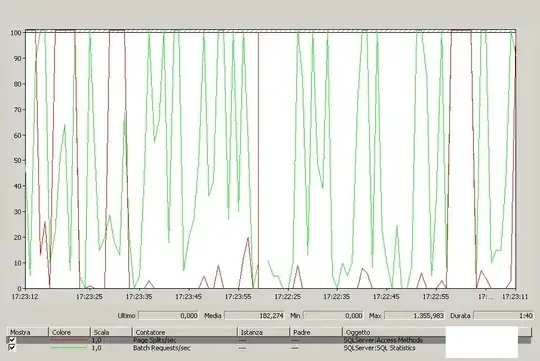The image size is (540, 361).
Task: Uncheck the Page Splits/sec show checkbox
Action: pos(12,340)
